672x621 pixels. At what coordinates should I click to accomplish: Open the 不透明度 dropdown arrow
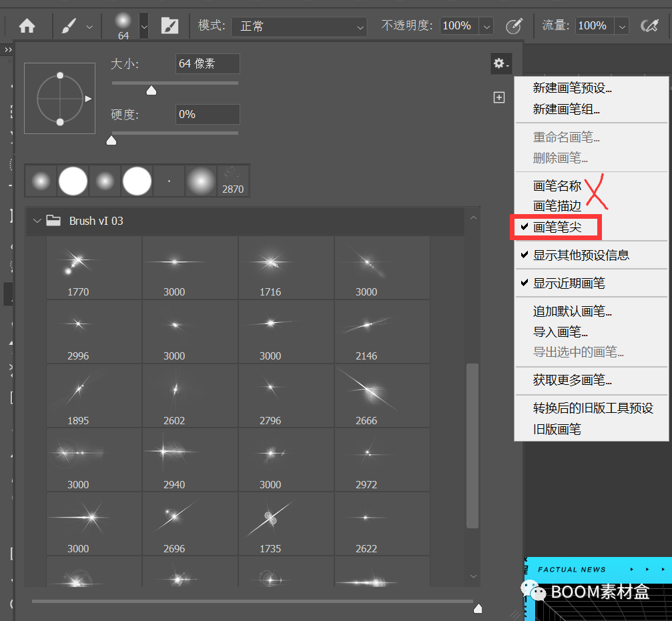pyautogui.click(x=486, y=25)
